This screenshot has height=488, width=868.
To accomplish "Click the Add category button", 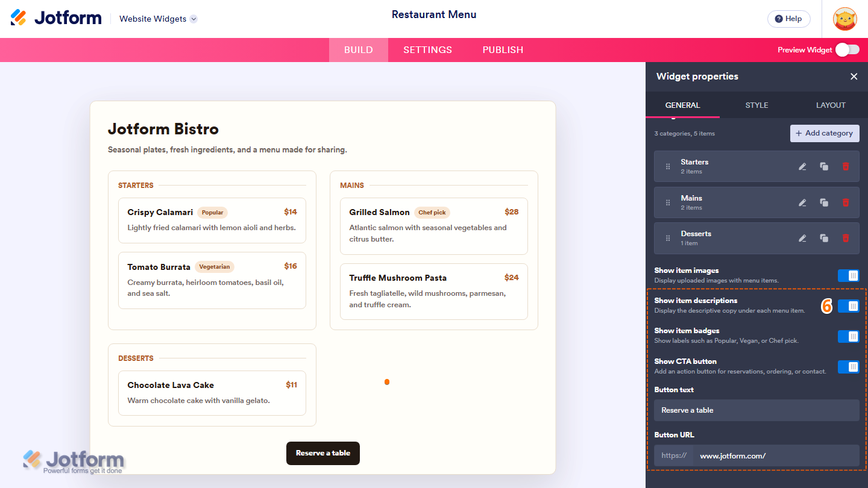I will coord(825,133).
